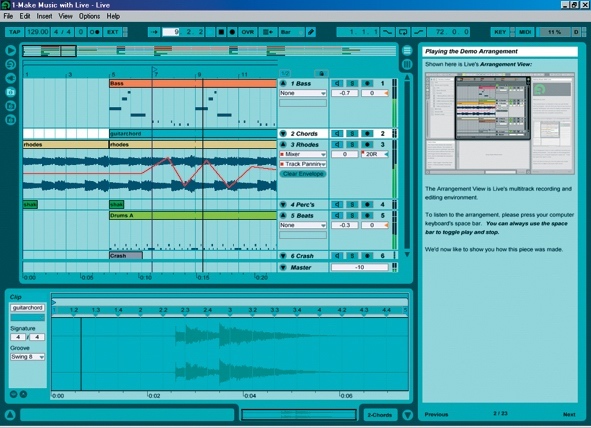Open the second folder file browser icon
The image size is (591, 428).
(x=11, y=106)
